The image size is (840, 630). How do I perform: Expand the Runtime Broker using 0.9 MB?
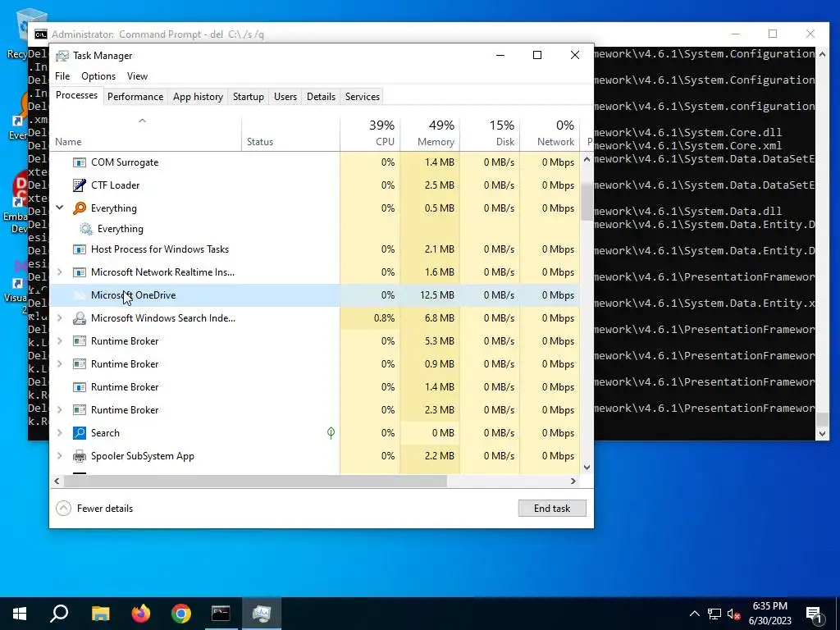(x=60, y=364)
